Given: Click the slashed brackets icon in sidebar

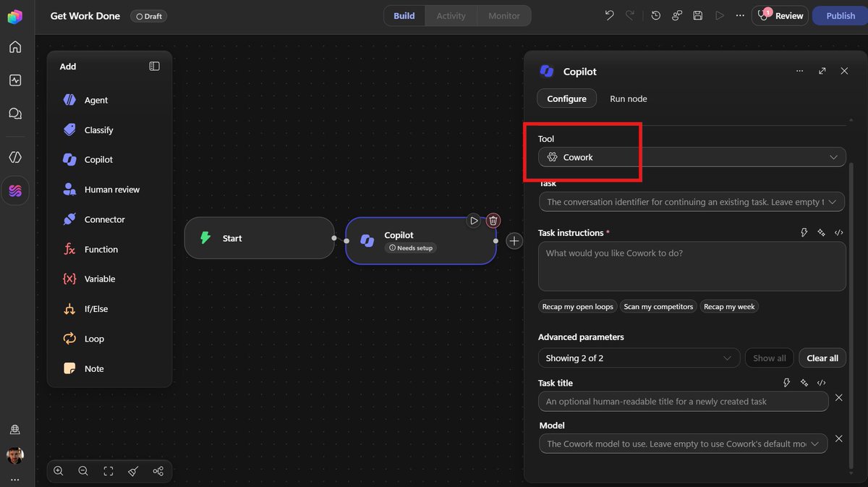Looking at the screenshot, I should click(x=15, y=157).
